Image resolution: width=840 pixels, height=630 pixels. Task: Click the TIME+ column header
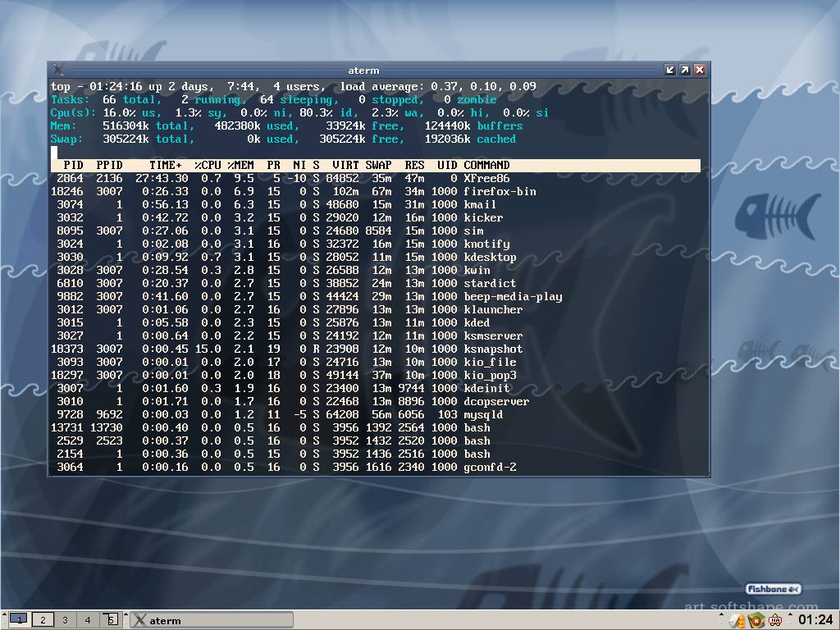(165, 165)
